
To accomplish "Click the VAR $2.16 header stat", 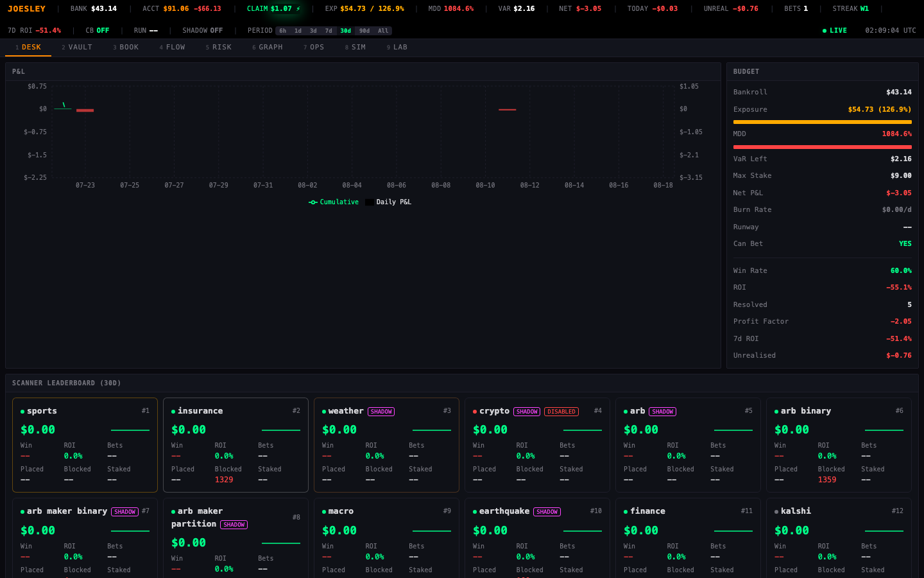I will point(516,9).
